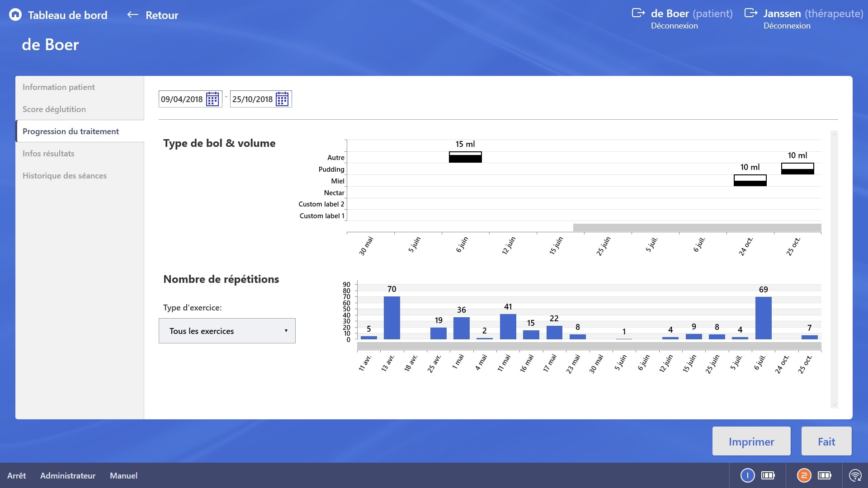Click the channel 1 indicator icon
The height and width of the screenshot is (488, 868).
pos(748,475)
